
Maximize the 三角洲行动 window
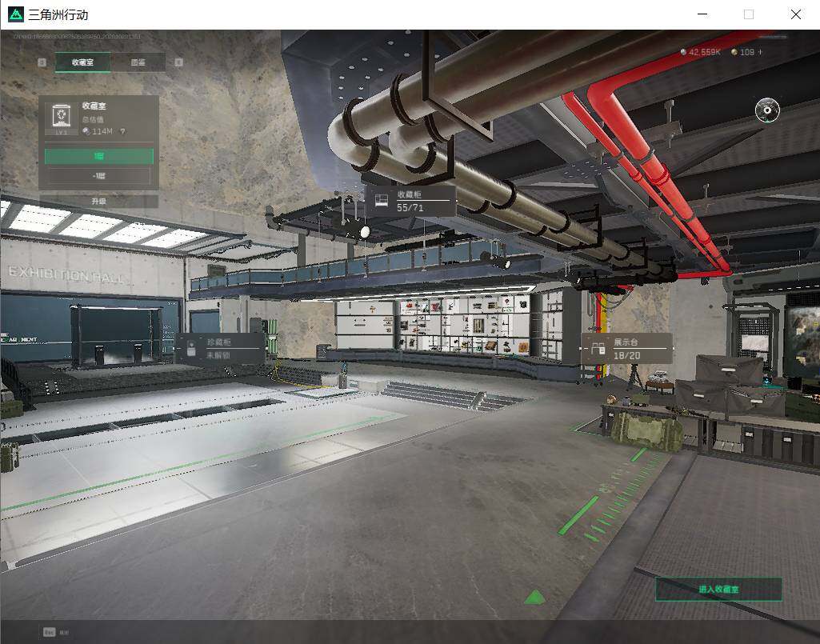point(749,14)
